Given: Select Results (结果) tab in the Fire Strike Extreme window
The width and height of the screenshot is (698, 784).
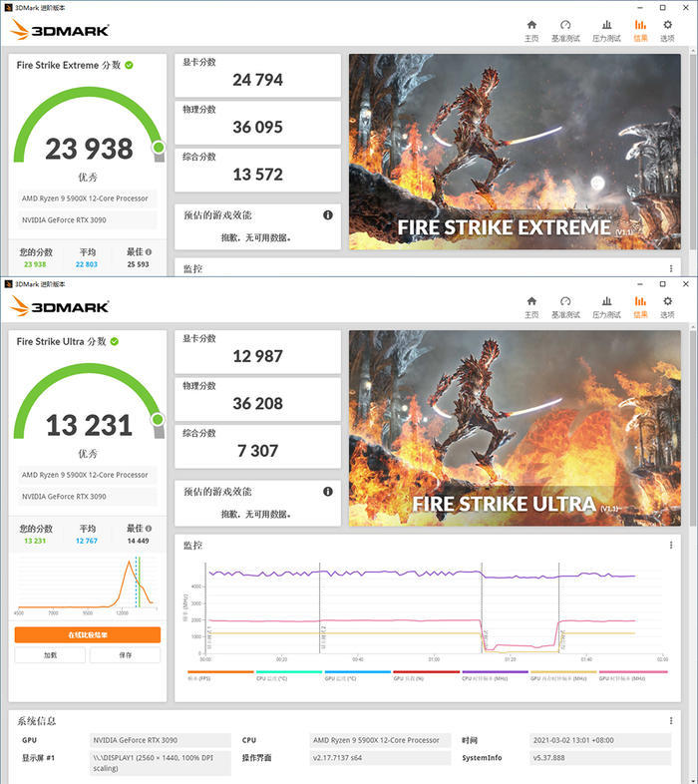Looking at the screenshot, I should (x=640, y=31).
